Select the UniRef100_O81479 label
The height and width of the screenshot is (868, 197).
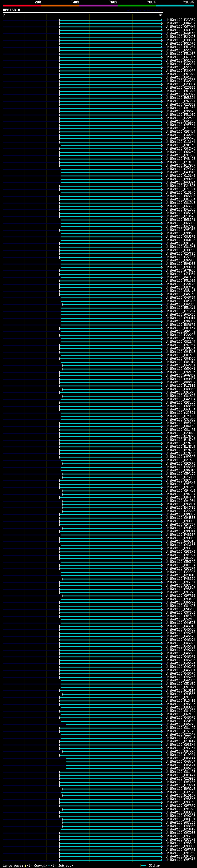[180, 728]
